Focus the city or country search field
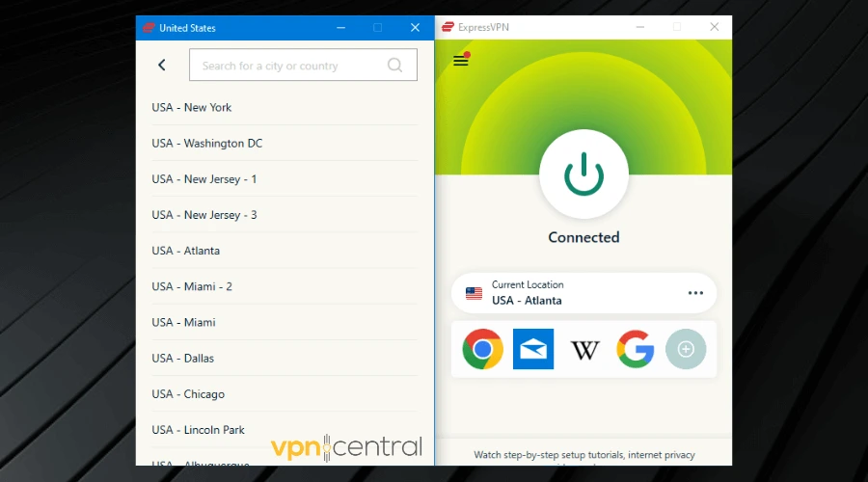The height and width of the screenshot is (482, 868). click(303, 65)
